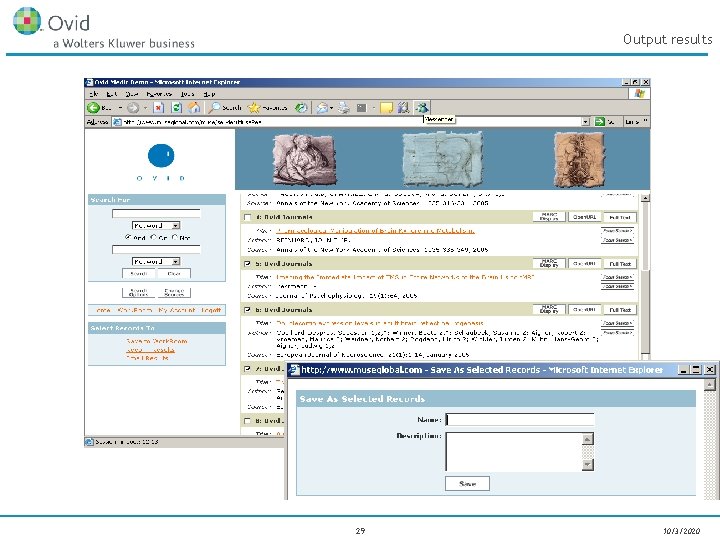The height and width of the screenshot is (540, 720).
Task: Check record 8 checkbox
Action: tap(248, 421)
